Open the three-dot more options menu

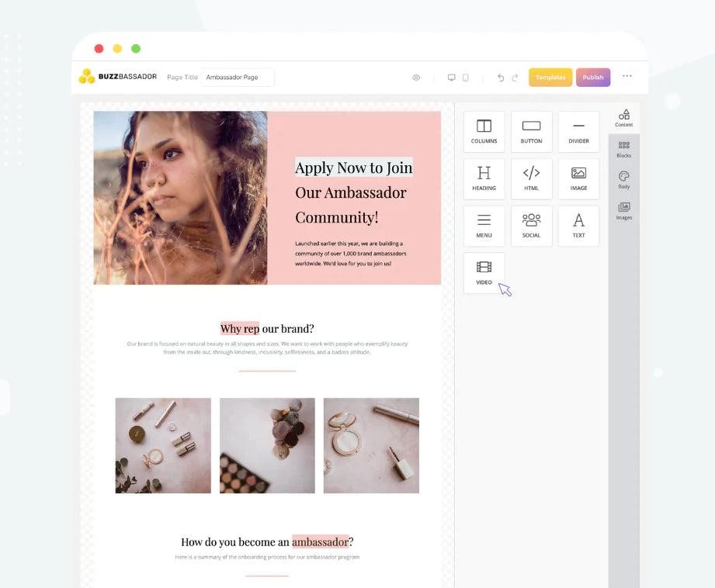coord(627,76)
